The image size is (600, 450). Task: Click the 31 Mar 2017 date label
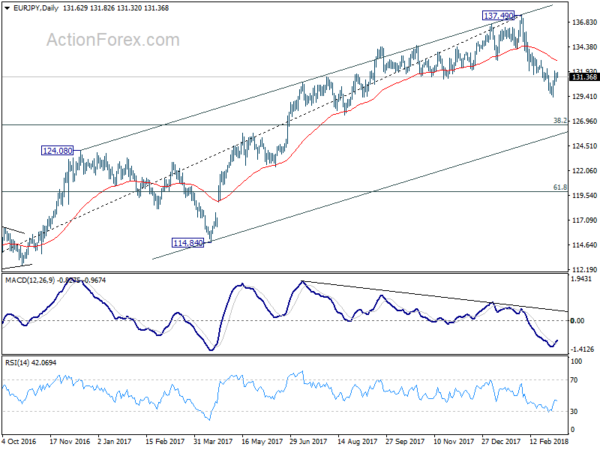coord(213,441)
